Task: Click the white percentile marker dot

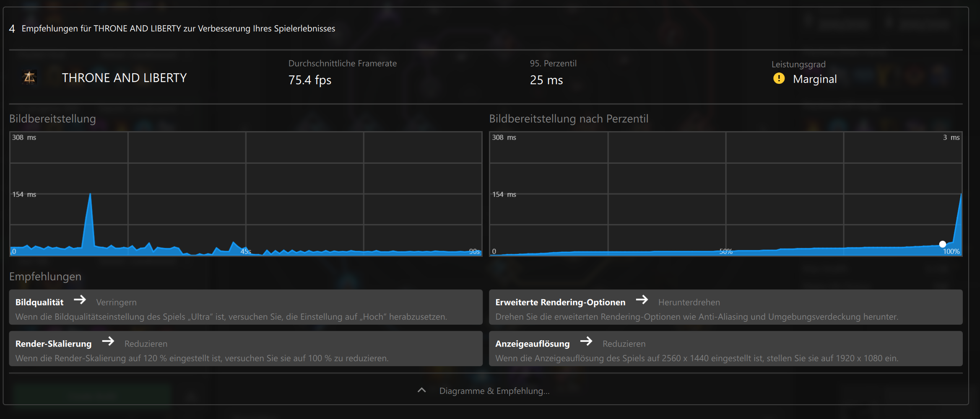Action: (x=943, y=244)
